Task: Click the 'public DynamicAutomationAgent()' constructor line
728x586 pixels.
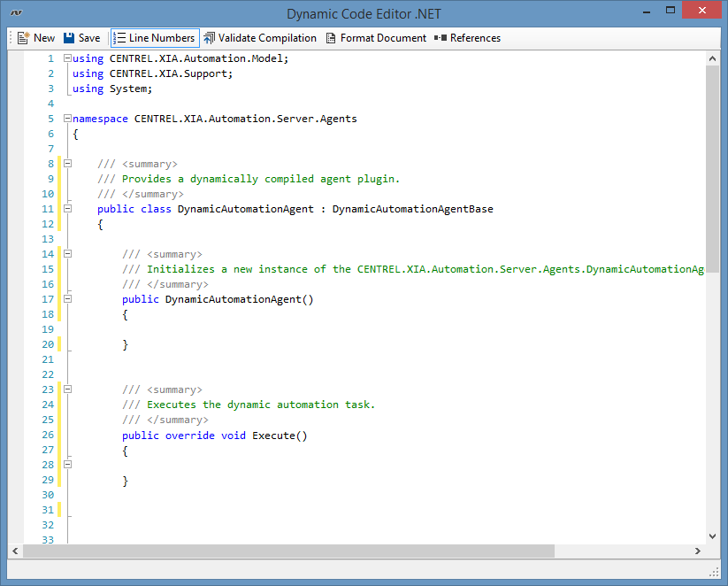Action: (x=218, y=299)
